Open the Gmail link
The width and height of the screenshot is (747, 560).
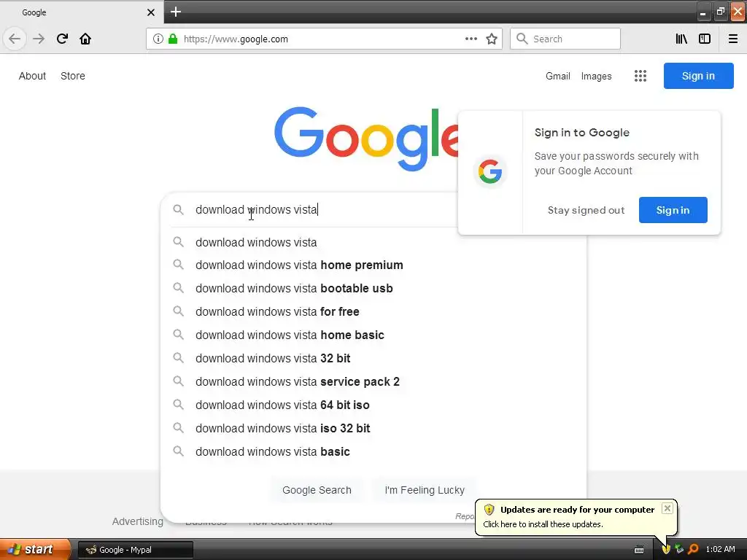[x=558, y=76]
